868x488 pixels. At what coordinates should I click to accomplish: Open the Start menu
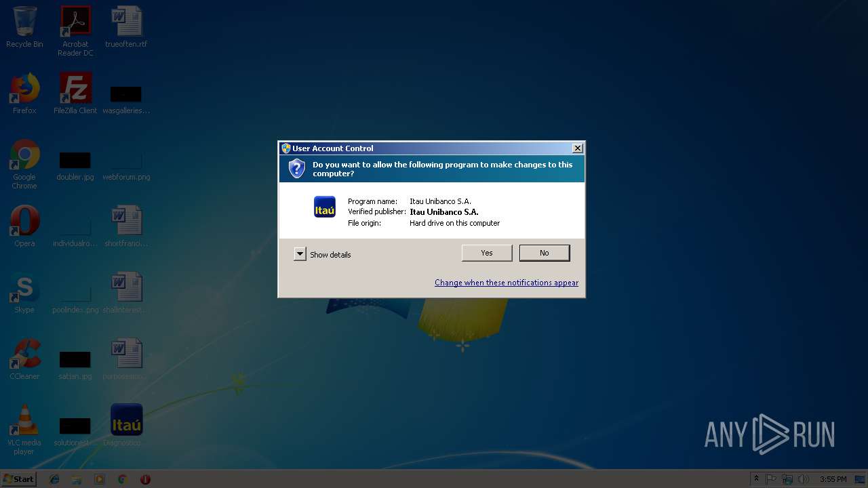click(x=18, y=479)
